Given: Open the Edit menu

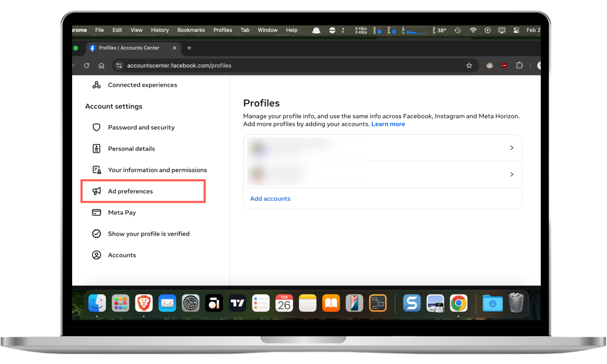Looking at the screenshot, I should tap(117, 30).
